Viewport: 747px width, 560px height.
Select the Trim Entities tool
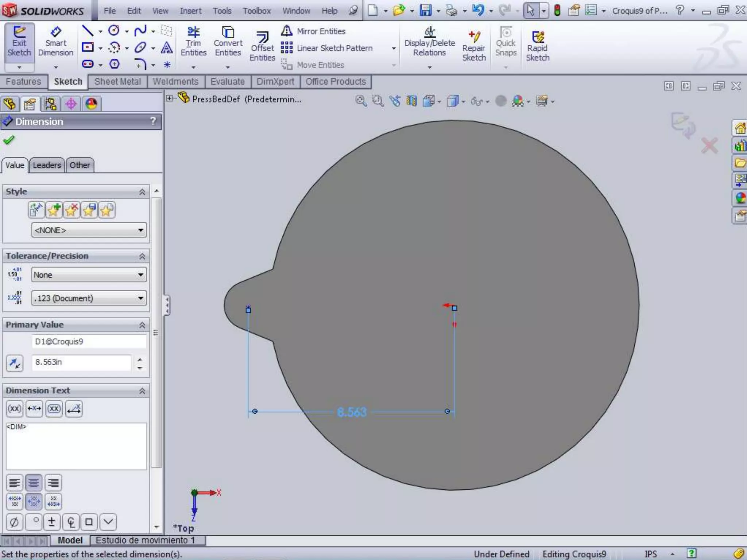point(193,42)
